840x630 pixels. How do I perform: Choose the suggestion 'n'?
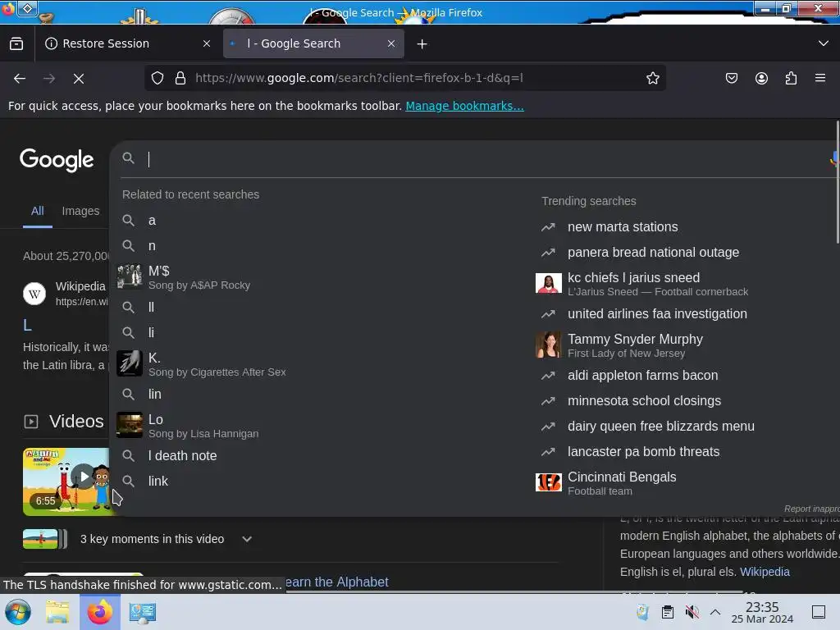[322, 246]
